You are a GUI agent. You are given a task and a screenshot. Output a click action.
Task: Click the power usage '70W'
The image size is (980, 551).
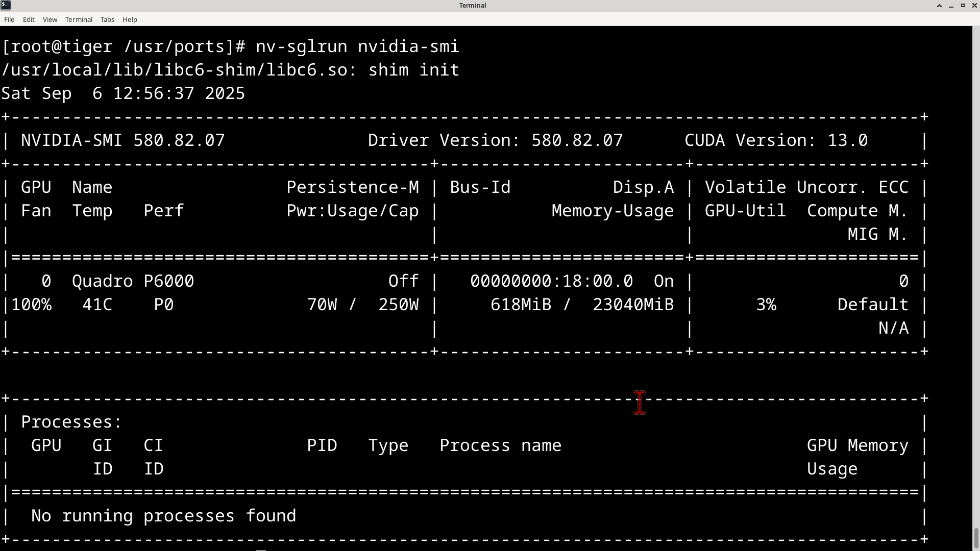322,305
